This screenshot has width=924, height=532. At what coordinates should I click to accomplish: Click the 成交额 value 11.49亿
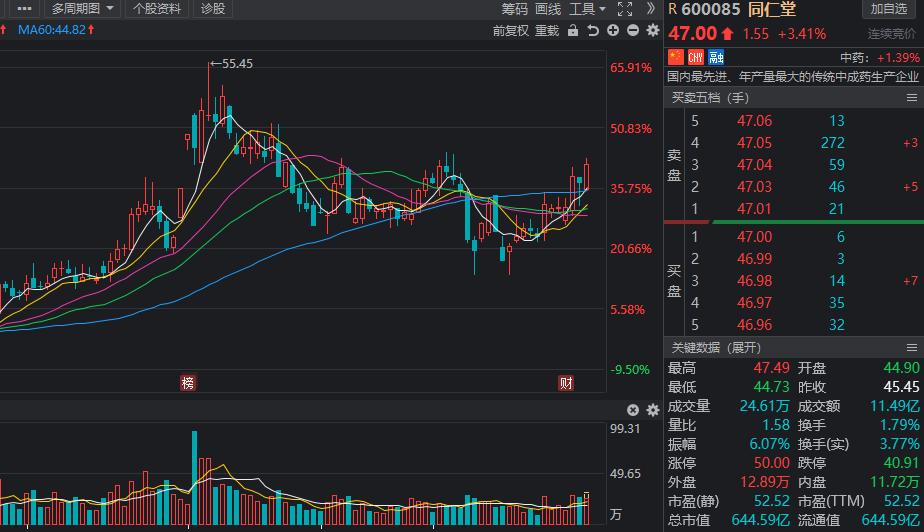pyautogui.click(x=895, y=406)
